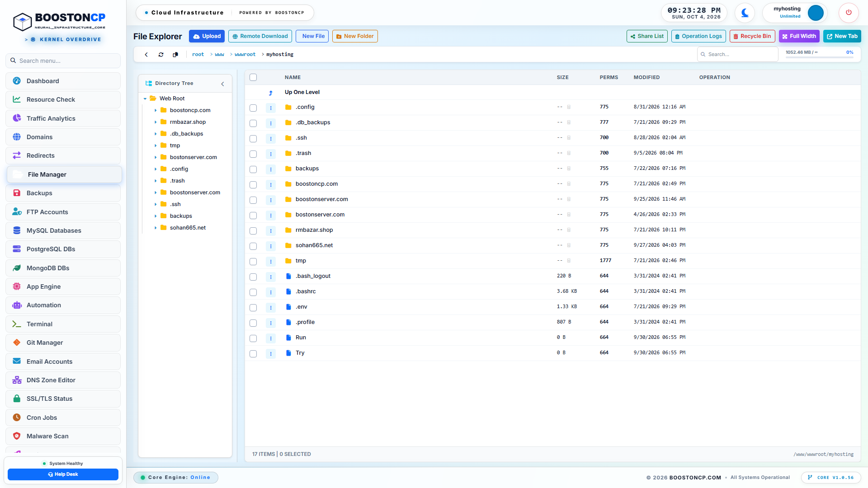
Task: Click the Up One Level arrow icon
Action: click(x=271, y=93)
